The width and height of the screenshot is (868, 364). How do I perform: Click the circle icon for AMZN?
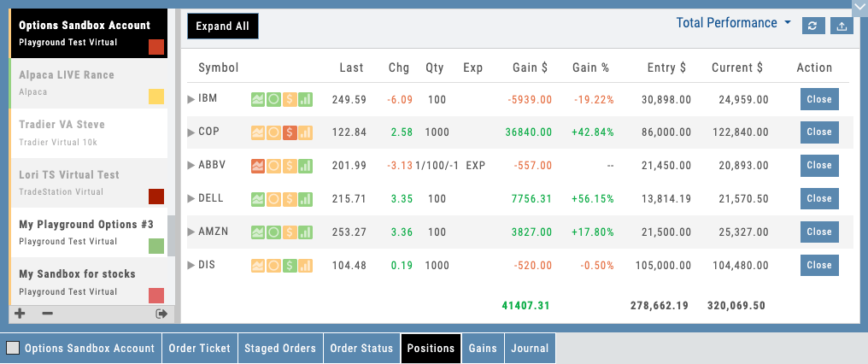pyautogui.click(x=273, y=232)
